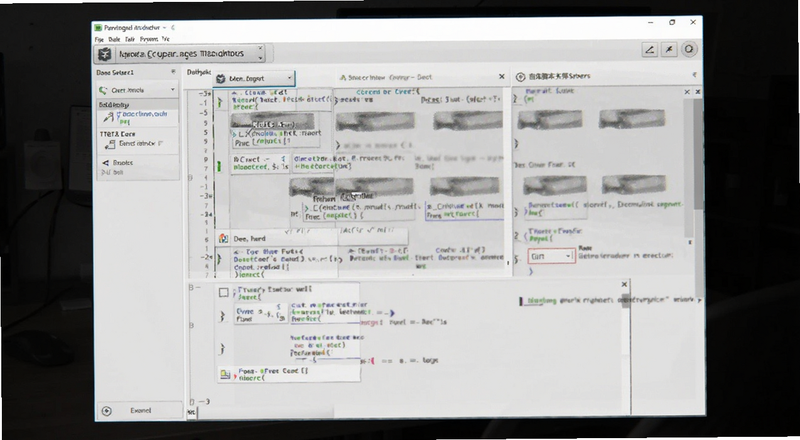Open the first blurred thumbnail in right panel
The image size is (800, 440).
point(549,120)
